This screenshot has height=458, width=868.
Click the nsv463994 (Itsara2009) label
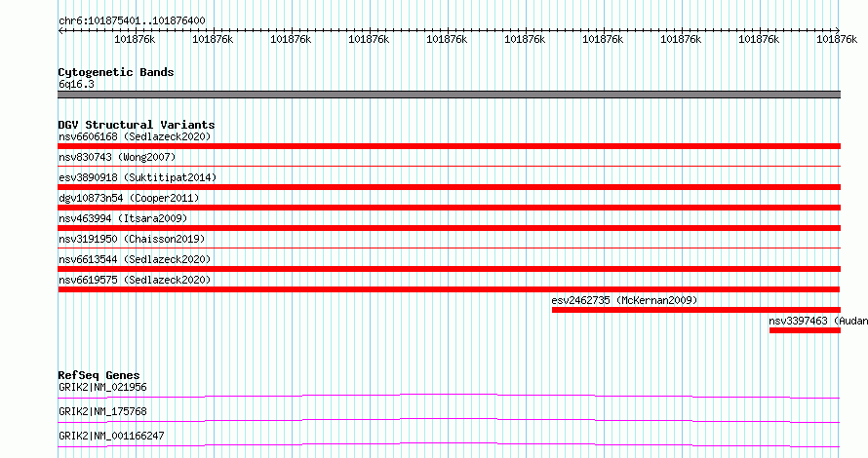point(123,218)
